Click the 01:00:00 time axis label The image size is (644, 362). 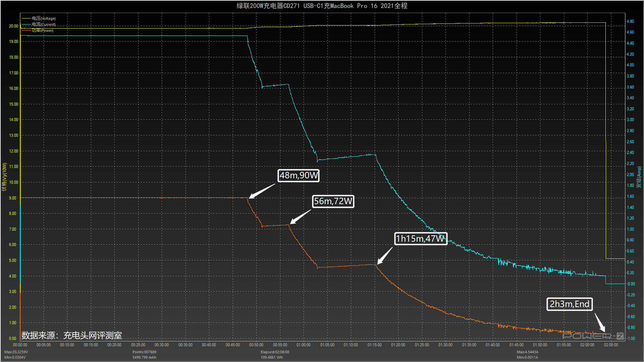tap(304, 345)
